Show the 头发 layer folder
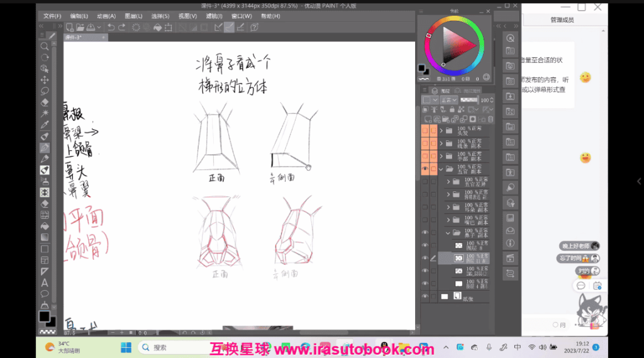The width and height of the screenshot is (644, 358). [x=425, y=131]
